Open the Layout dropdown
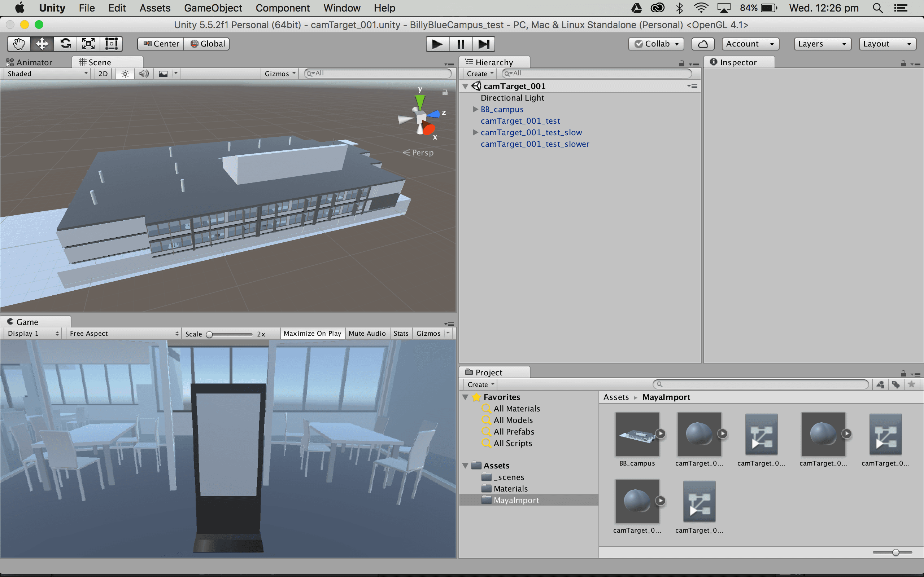924x577 pixels. click(x=887, y=44)
